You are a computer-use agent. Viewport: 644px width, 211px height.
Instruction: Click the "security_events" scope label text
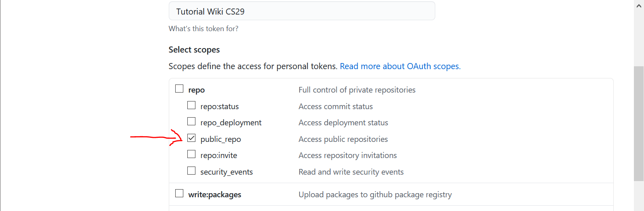click(x=226, y=172)
